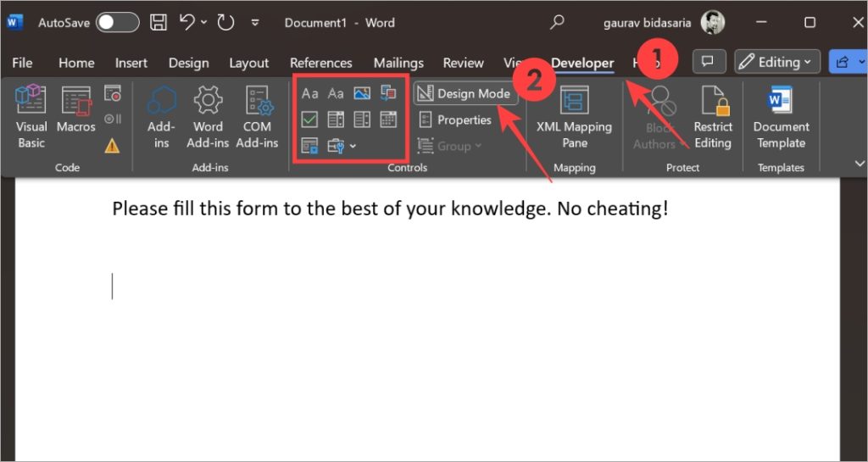
Task: Toggle Design Mode on
Action: [465, 93]
